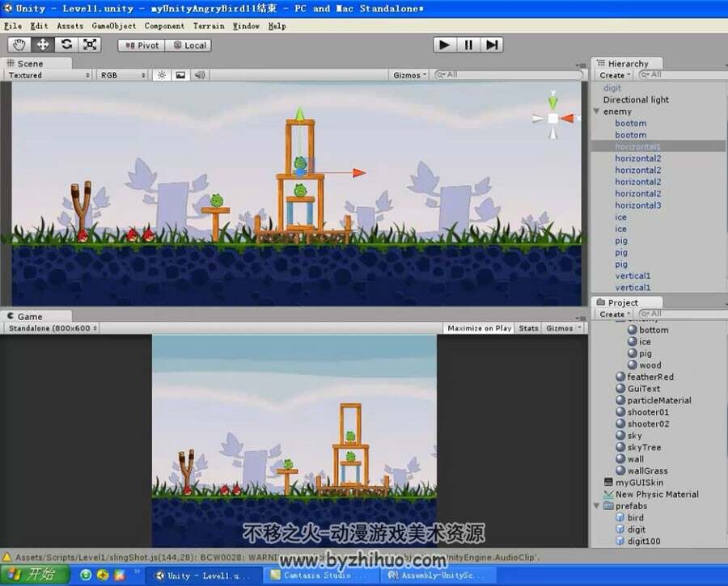Open Project Create dropdown
728x586 pixels.
click(x=615, y=314)
